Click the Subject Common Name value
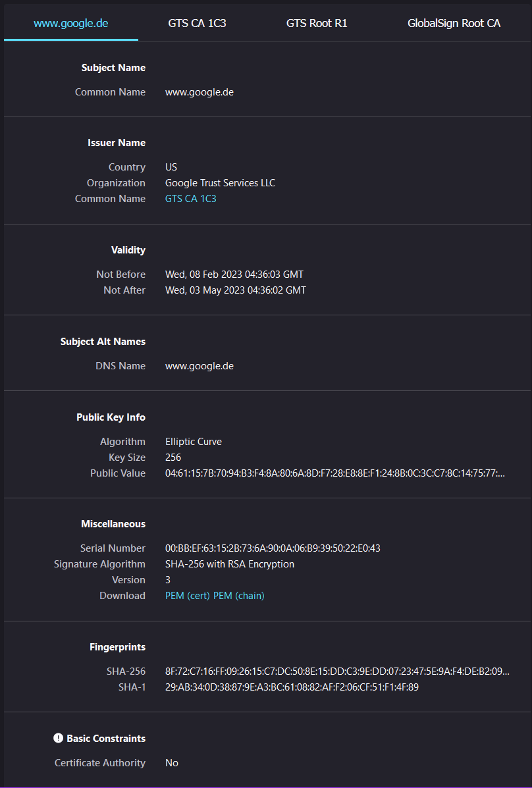Image resolution: width=532 pixels, height=788 pixels. coord(199,92)
